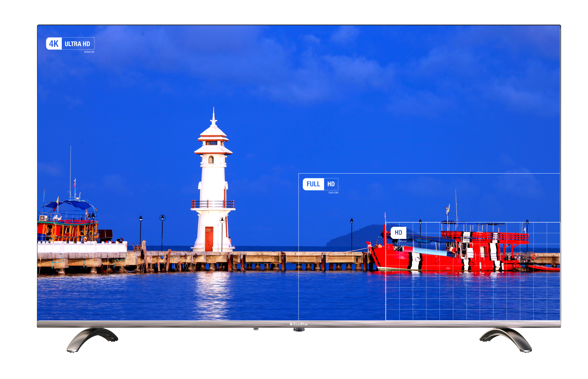Click the 4K Ultra HD badge

tap(70, 44)
